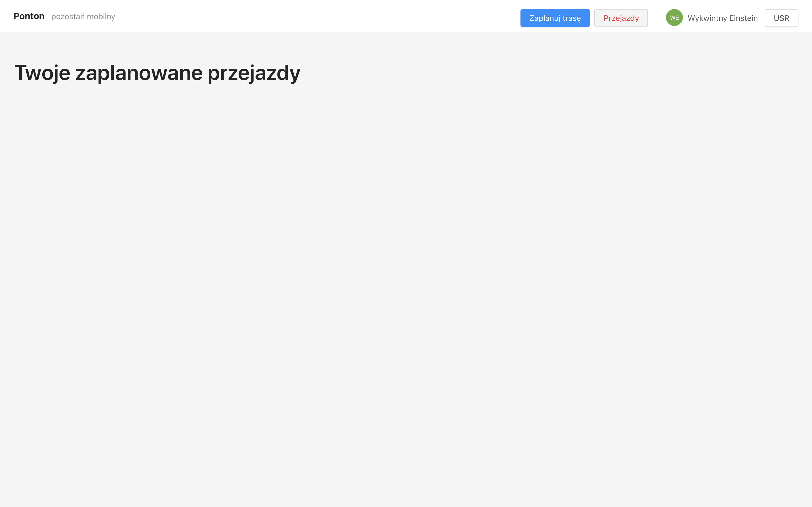The height and width of the screenshot is (507, 812).
Task: Open user profile via WE circle
Action: [x=674, y=18]
